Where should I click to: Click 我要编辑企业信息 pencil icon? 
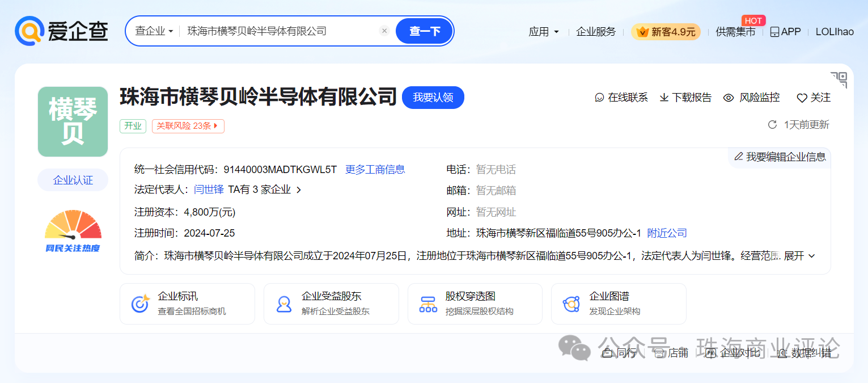click(x=738, y=157)
